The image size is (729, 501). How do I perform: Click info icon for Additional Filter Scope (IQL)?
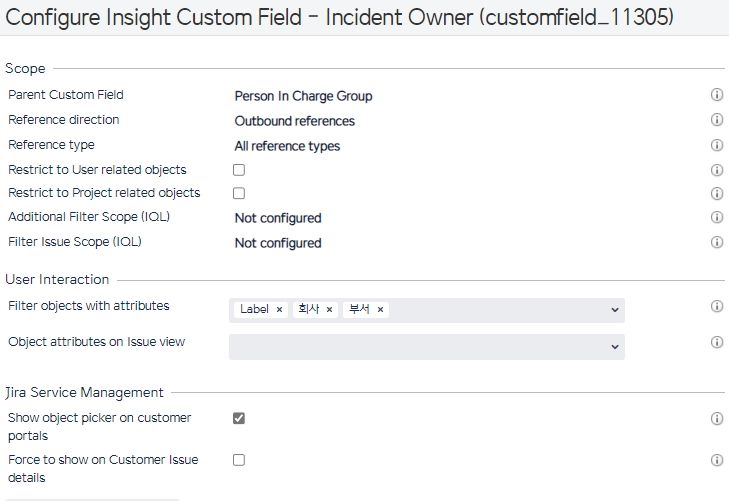tap(716, 217)
